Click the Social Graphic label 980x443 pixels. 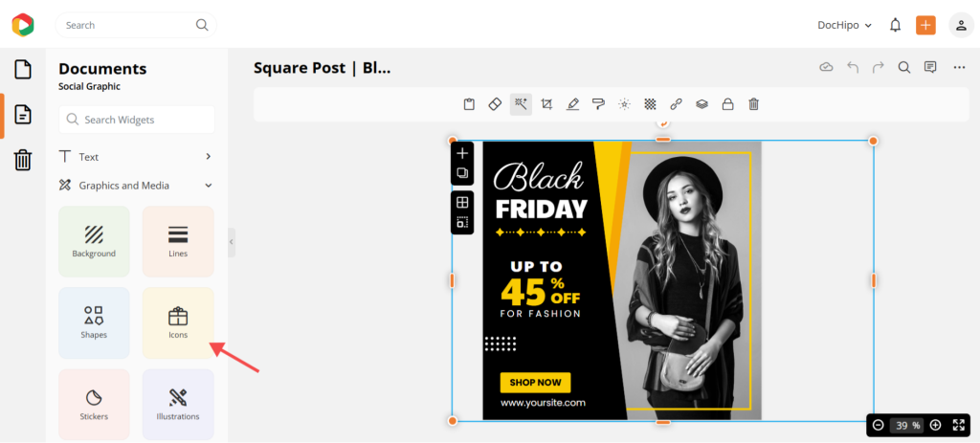coord(89,87)
